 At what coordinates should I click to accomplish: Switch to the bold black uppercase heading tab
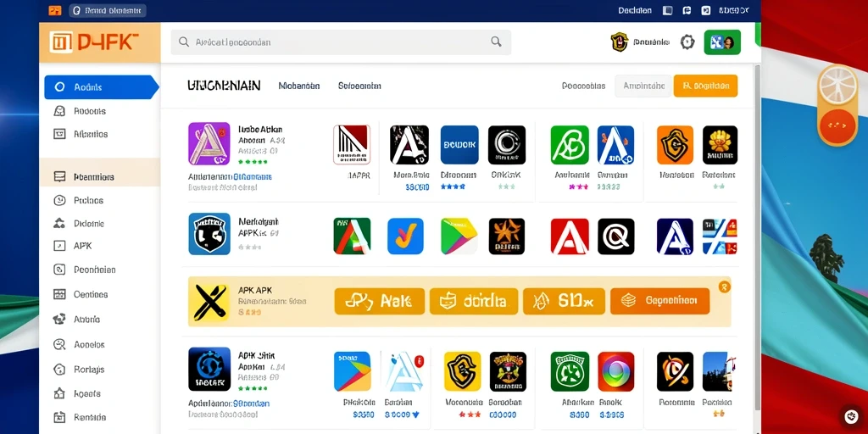click(x=224, y=86)
